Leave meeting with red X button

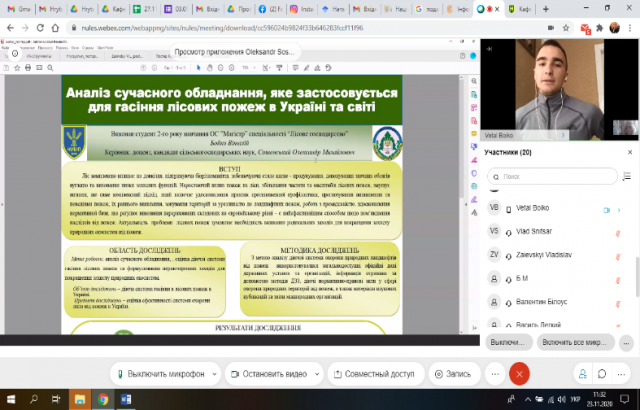tap(519, 374)
